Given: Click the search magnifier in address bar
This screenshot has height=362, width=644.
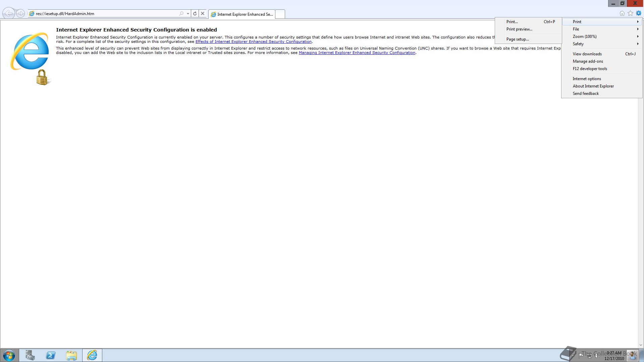Looking at the screenshot, I should 181,14.
